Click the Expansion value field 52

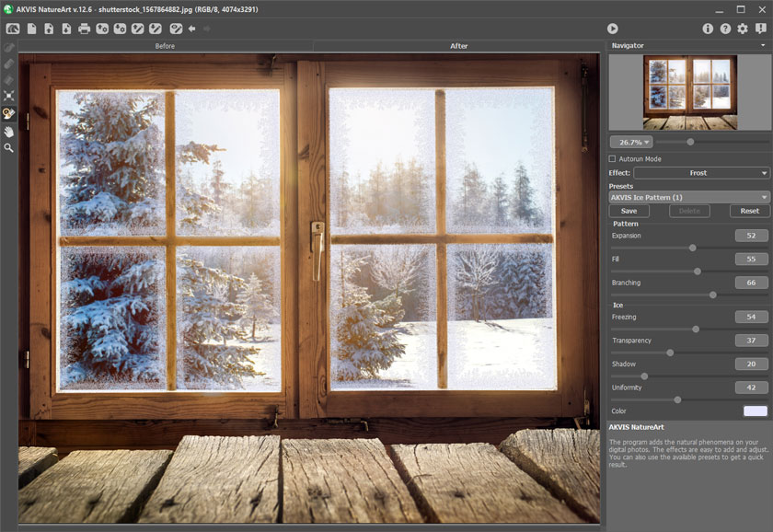pyautogui.click(x=751, y=236)
